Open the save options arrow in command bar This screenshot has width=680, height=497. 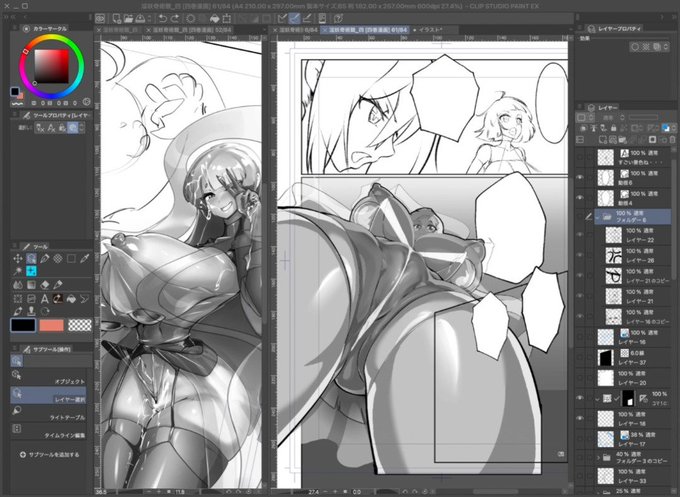[150, 18]
